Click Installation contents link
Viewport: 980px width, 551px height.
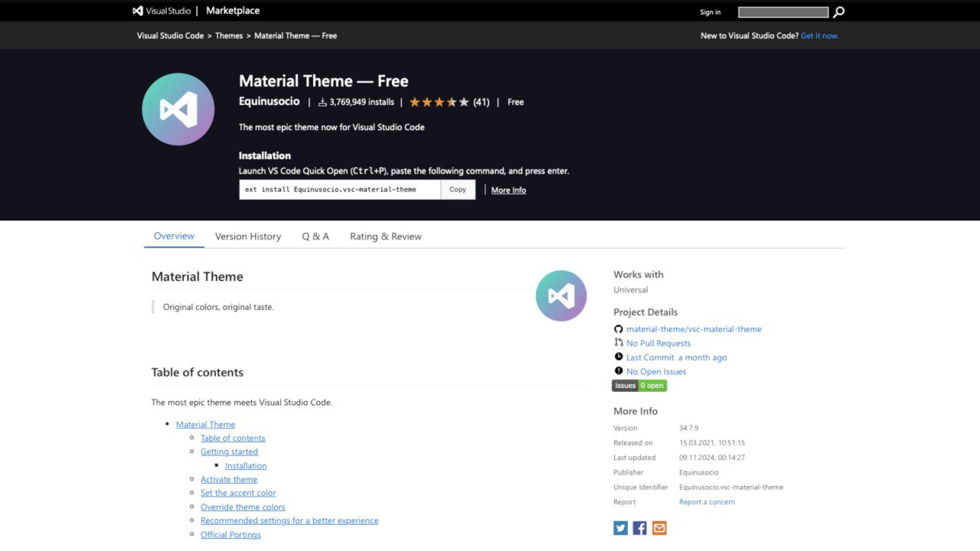point(246,466)
